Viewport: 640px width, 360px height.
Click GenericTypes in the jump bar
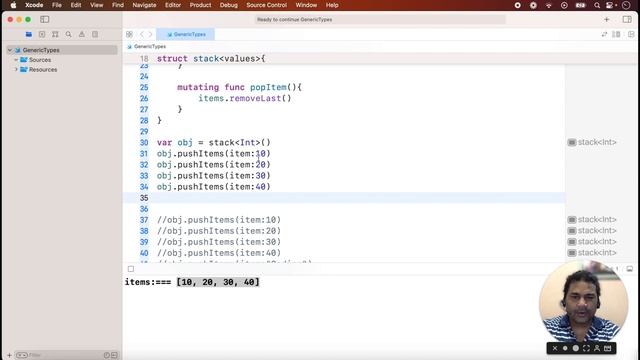tap(149, 47)
